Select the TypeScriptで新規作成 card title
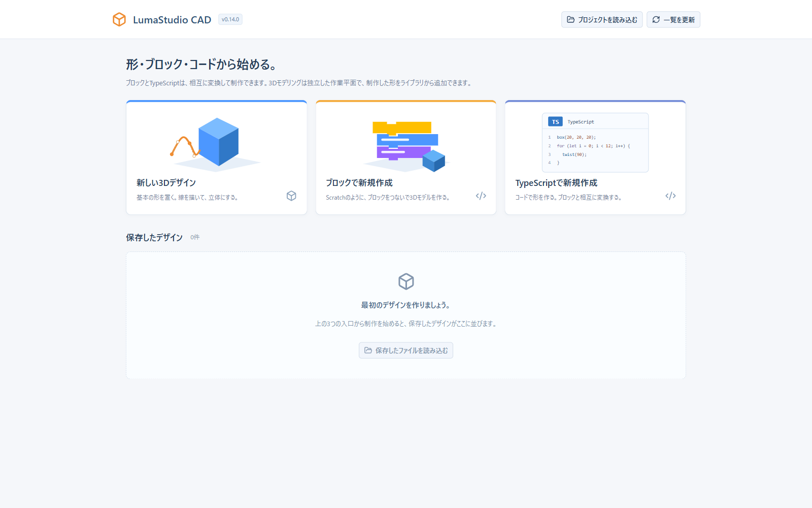The width and height of the screenshot is (812, 508). tap(556, 183)
